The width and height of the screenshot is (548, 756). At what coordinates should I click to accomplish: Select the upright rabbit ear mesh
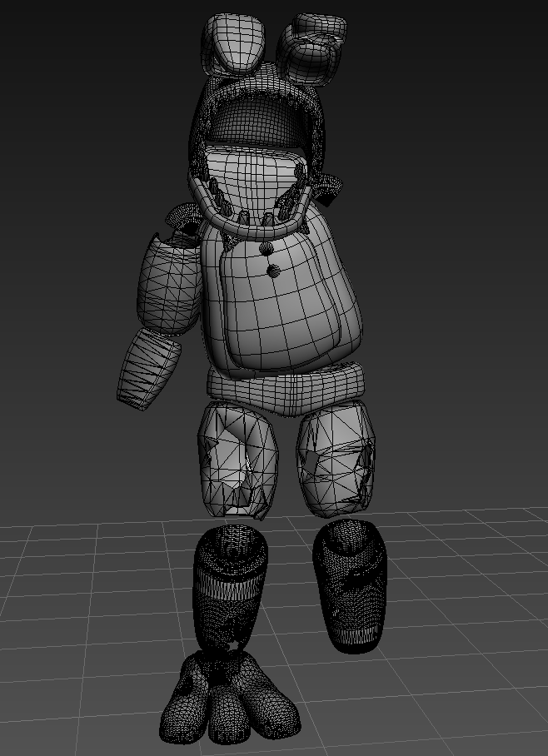coord(233,43)
